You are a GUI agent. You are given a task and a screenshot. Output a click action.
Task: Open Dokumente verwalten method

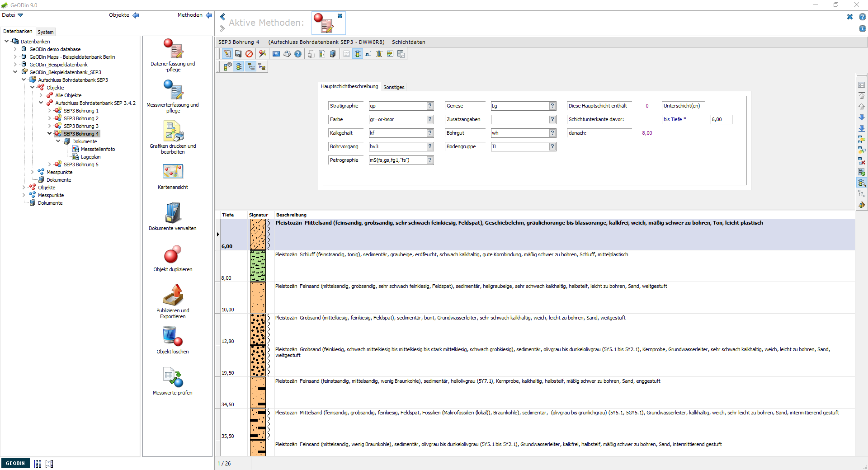tap(173, 217)
